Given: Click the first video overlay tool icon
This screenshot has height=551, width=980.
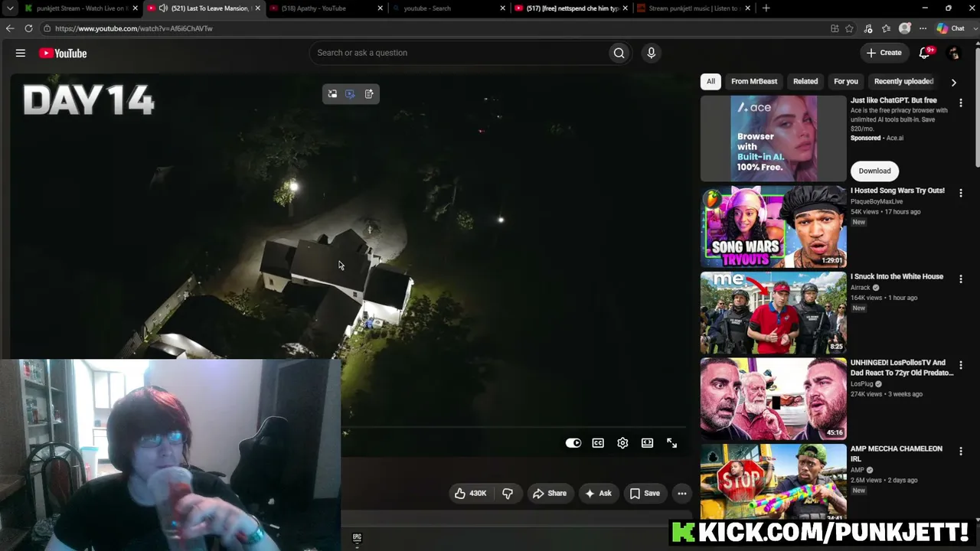Looking at the screenshot, I should (x=332, y=94).
